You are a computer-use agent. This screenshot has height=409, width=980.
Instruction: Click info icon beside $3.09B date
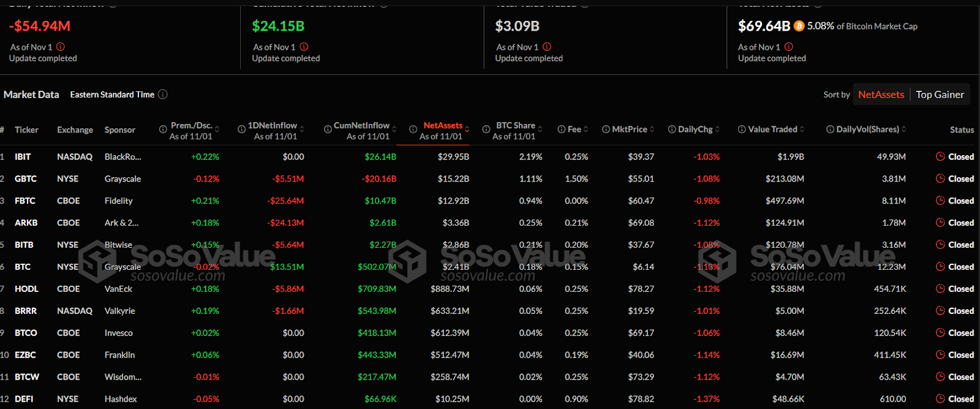pos(547,47)
